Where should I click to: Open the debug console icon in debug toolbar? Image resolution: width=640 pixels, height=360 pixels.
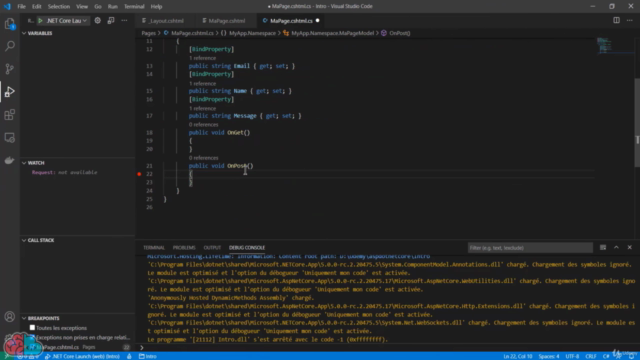[x=111, y=20]
